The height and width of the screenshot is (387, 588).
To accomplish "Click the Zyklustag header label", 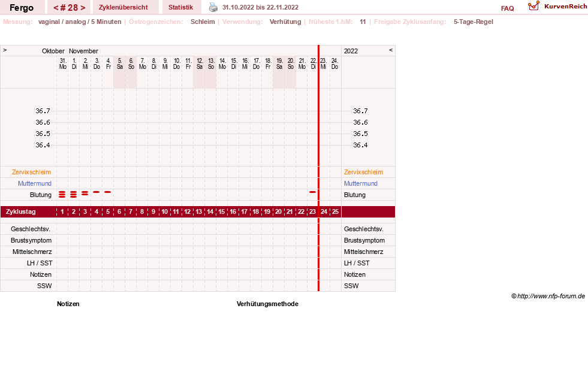I will tap(21, 211).
